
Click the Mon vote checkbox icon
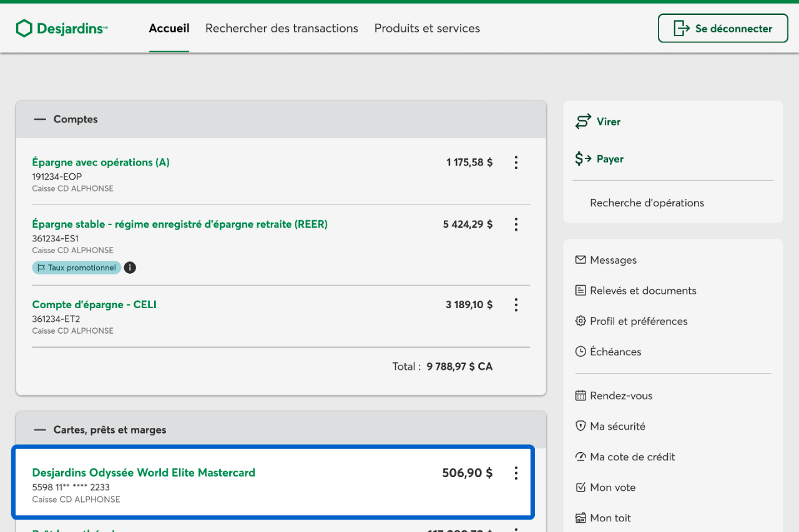(x=581, y=487)
